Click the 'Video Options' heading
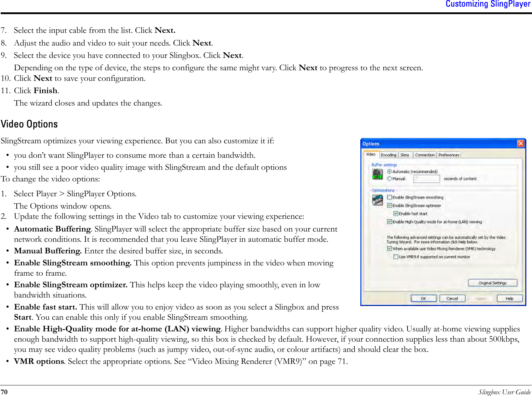 pyautogui.click(x=29, y=124)
